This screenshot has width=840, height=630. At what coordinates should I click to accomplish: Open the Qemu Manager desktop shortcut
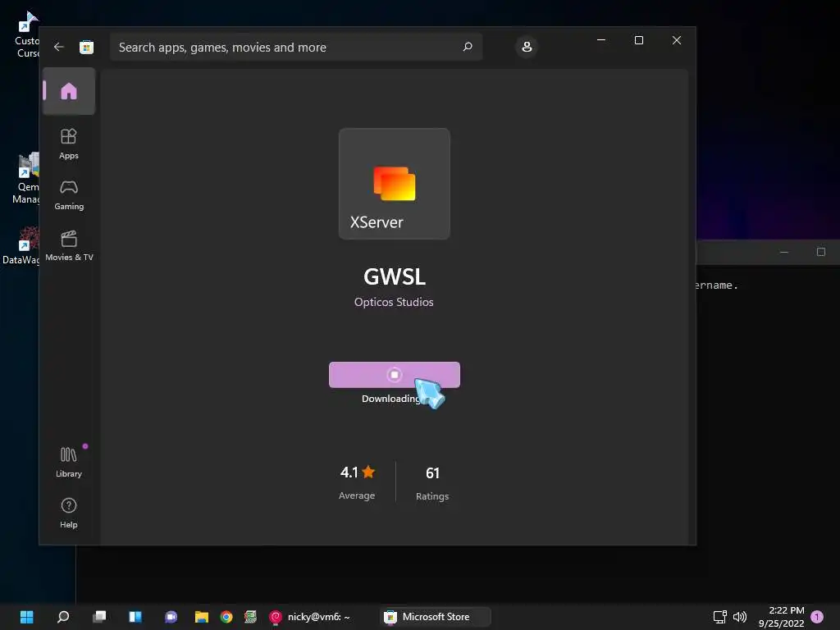[x=25, y=178]
